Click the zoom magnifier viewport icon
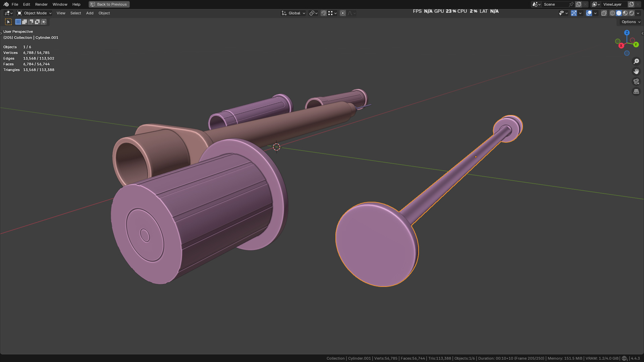The width and height of the screenshot is (644, 362). [x=636, y=61]
